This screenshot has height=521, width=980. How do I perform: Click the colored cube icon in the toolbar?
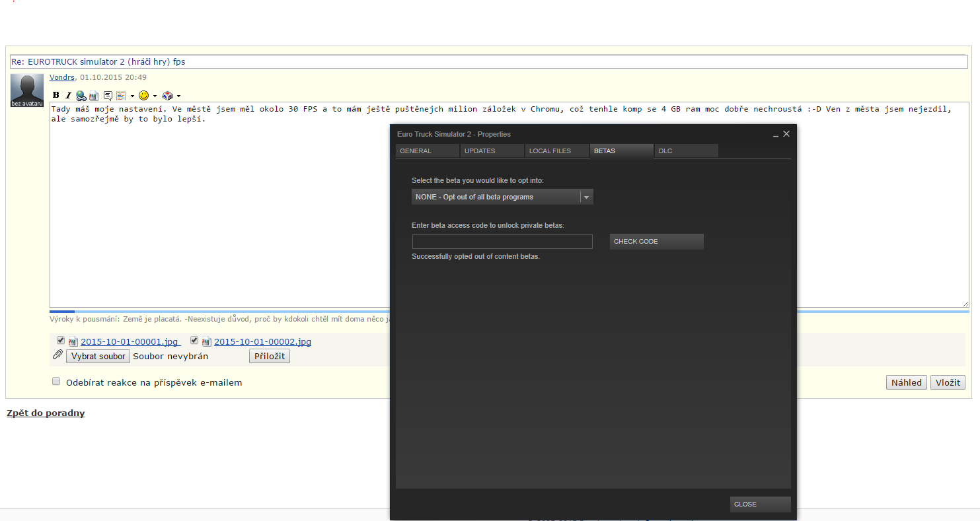click(167, 96)
